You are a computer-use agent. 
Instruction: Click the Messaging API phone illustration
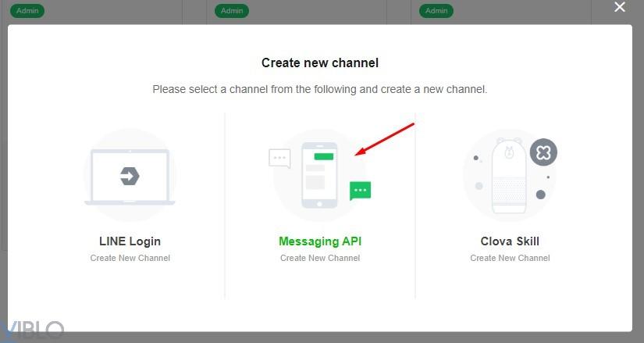pos(319,176)
